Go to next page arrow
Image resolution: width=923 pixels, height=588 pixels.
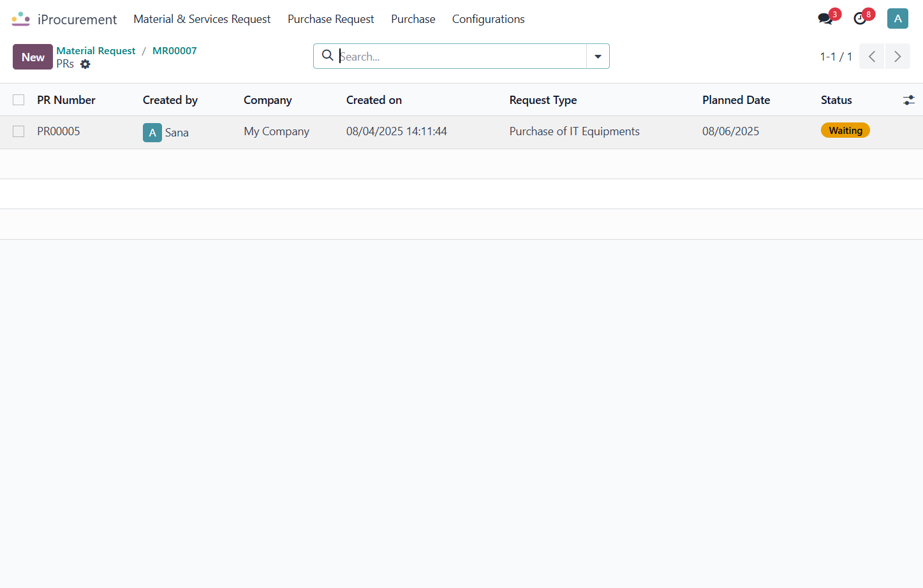pyautogui.click(x=897, y=56)
